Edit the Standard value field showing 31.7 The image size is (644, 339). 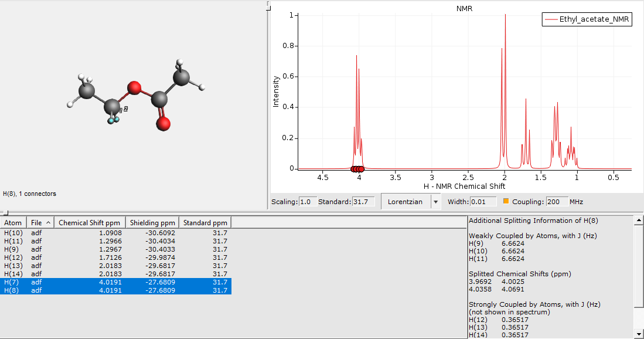363,202
